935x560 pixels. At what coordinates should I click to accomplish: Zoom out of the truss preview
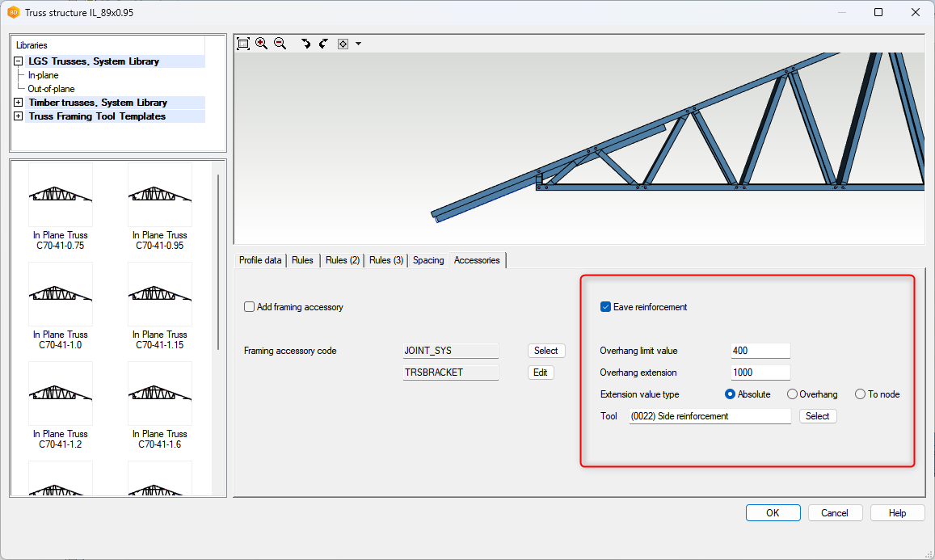coord(280,44)
